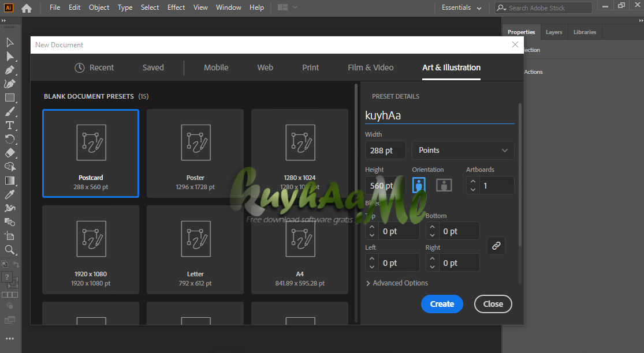Screen dimensions: 644x353
Task: Expand Advanced Options
Action: pyautogui.click(x=397, y=283)
